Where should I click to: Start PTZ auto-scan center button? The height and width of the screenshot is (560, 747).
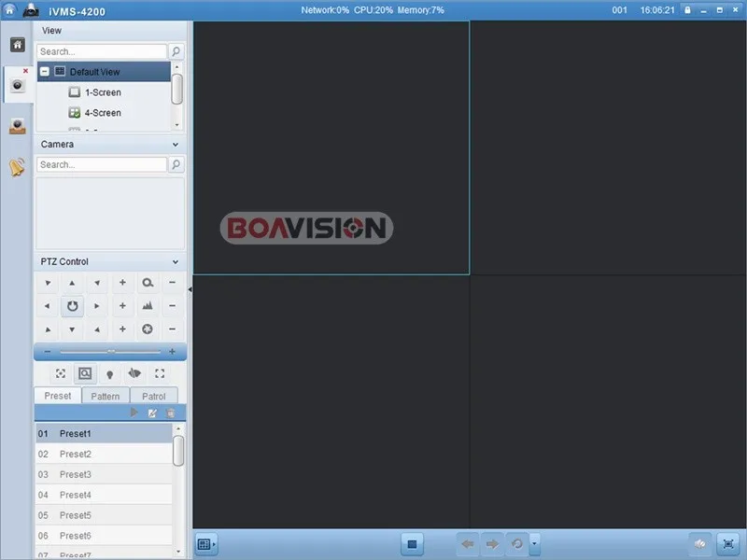coord(72,306)
